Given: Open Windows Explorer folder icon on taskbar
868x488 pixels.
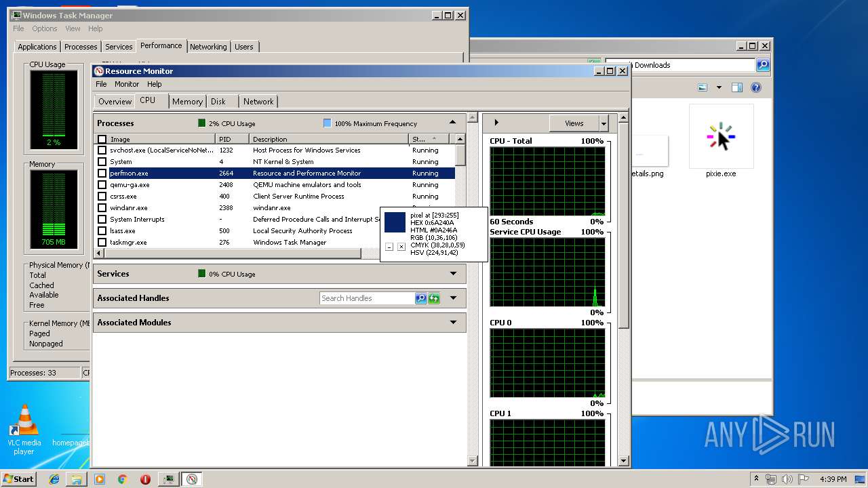Looking at the screenshot, I should click(77, 479).
